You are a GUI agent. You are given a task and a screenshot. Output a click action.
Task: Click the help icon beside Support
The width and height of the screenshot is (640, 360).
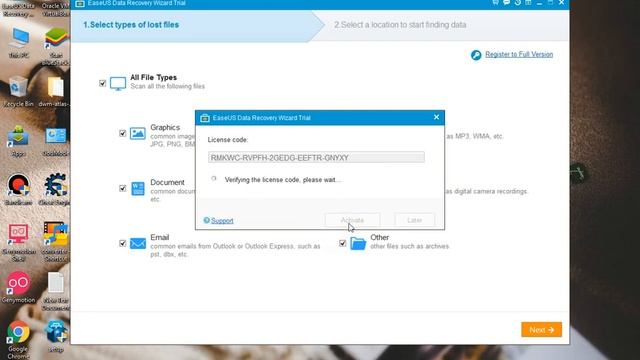(207, 220)
